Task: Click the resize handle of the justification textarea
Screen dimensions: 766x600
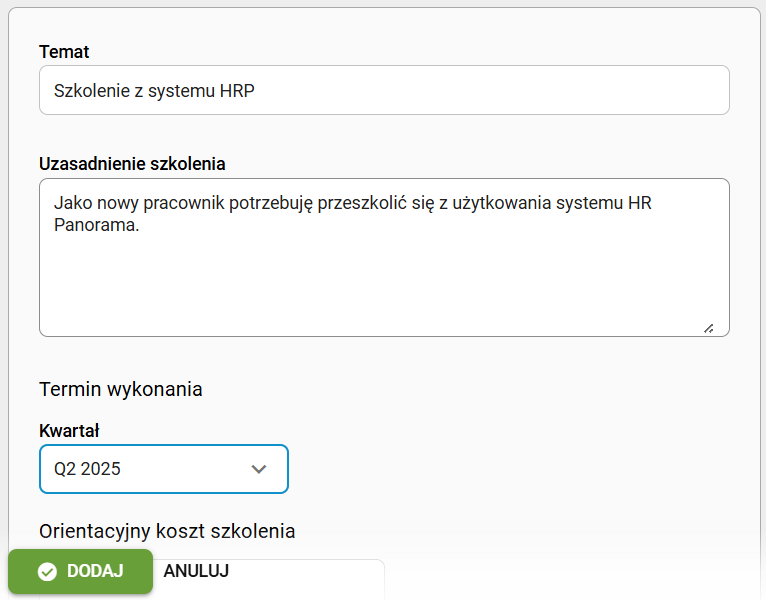Action: pyautogui.click(x=709, y=328)
